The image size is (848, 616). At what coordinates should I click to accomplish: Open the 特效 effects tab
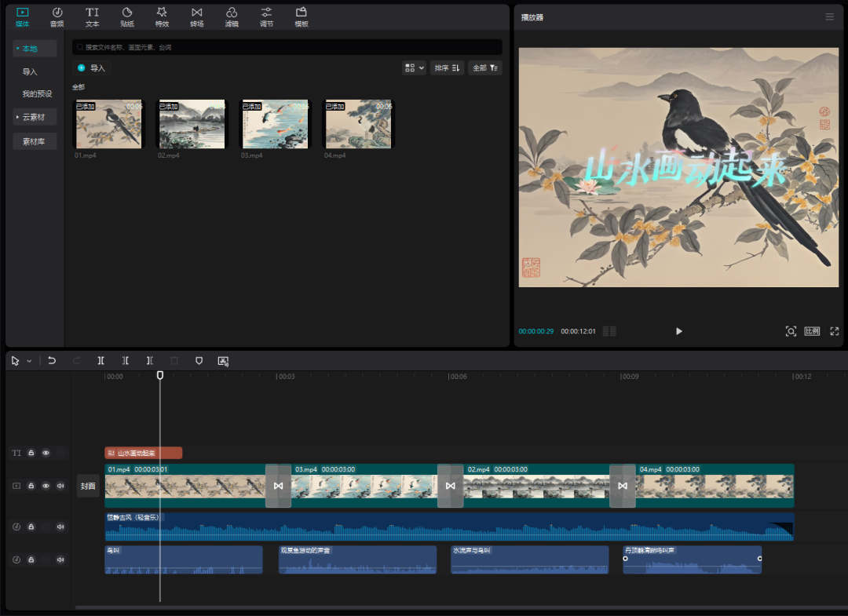tap(162, 16)
